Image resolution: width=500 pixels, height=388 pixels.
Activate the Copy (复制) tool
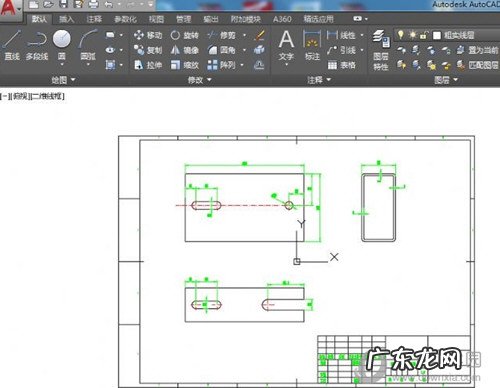148,50
